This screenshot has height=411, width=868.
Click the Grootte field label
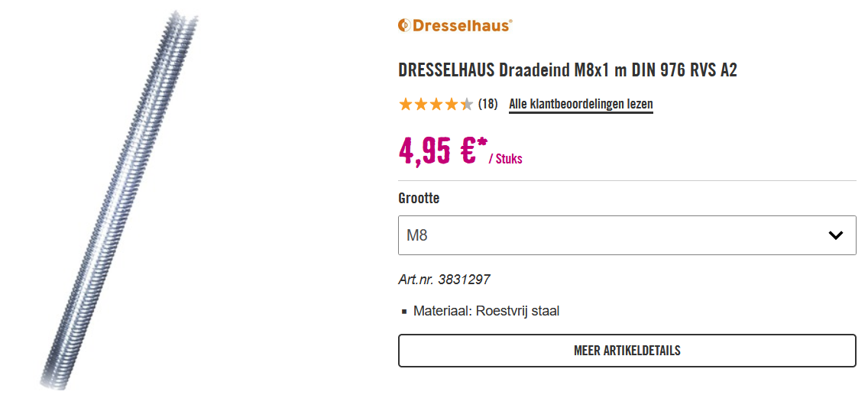tap(419, 198)
